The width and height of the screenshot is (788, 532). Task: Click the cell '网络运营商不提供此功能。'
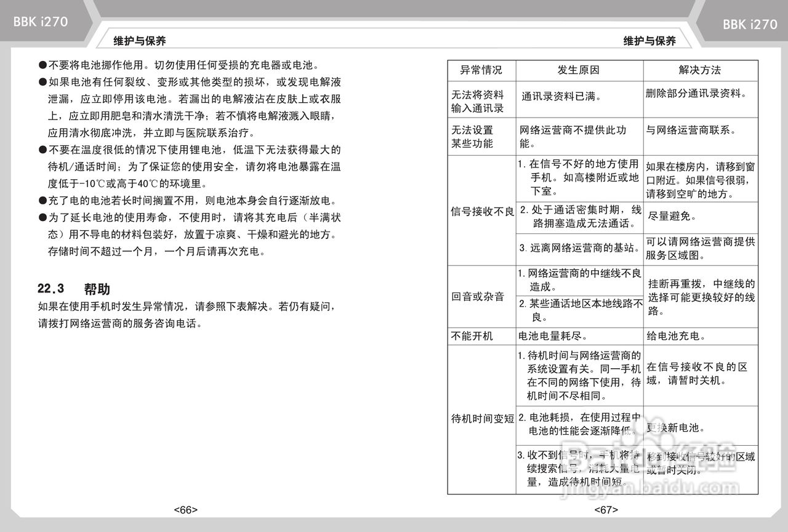[573, 137]
